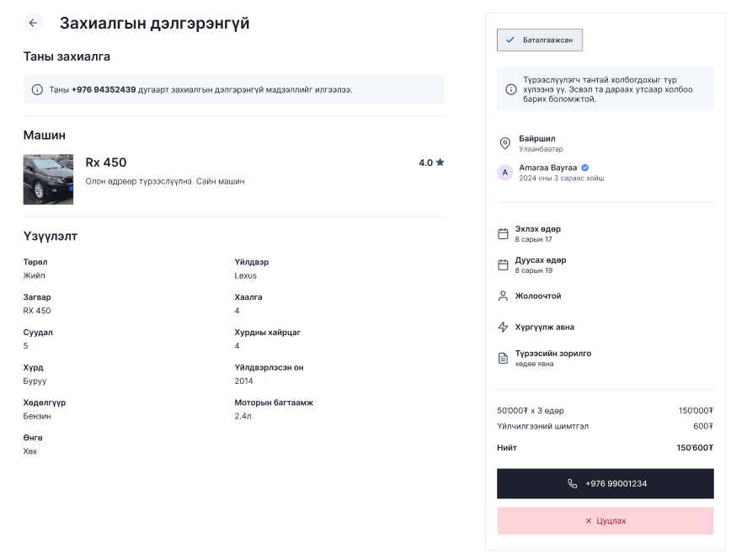
Task: Click the +976 94352439 phone number text
Action: coord(104,89)
